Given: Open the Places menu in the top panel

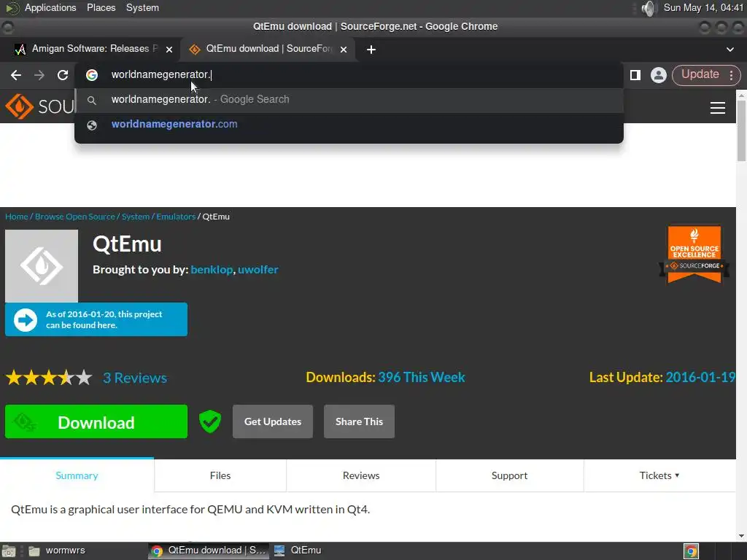Looking at the screenshot, I should tap(101, 7).
